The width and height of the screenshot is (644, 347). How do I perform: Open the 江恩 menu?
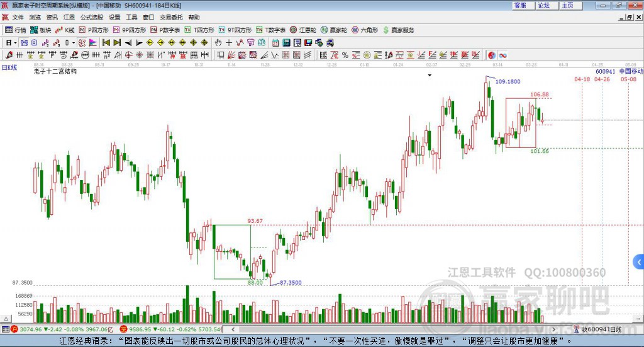point(69,17)
